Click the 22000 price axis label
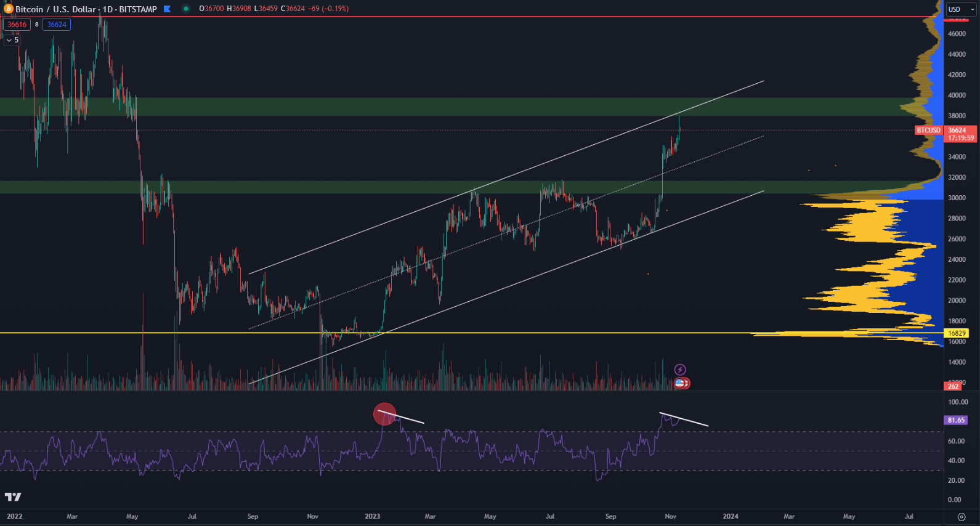The width and height of the screenshot is (980, 526). tap(957, 280)
